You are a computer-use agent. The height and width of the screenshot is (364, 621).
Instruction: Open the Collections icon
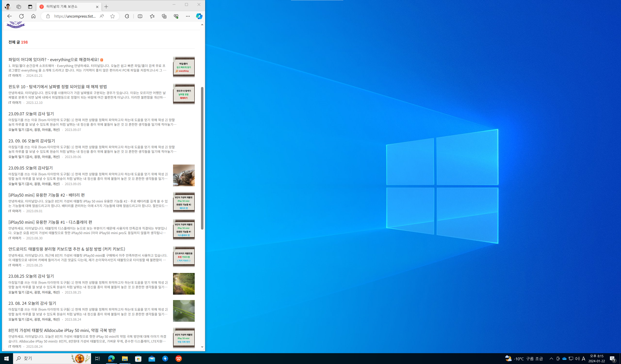(164, 16)
